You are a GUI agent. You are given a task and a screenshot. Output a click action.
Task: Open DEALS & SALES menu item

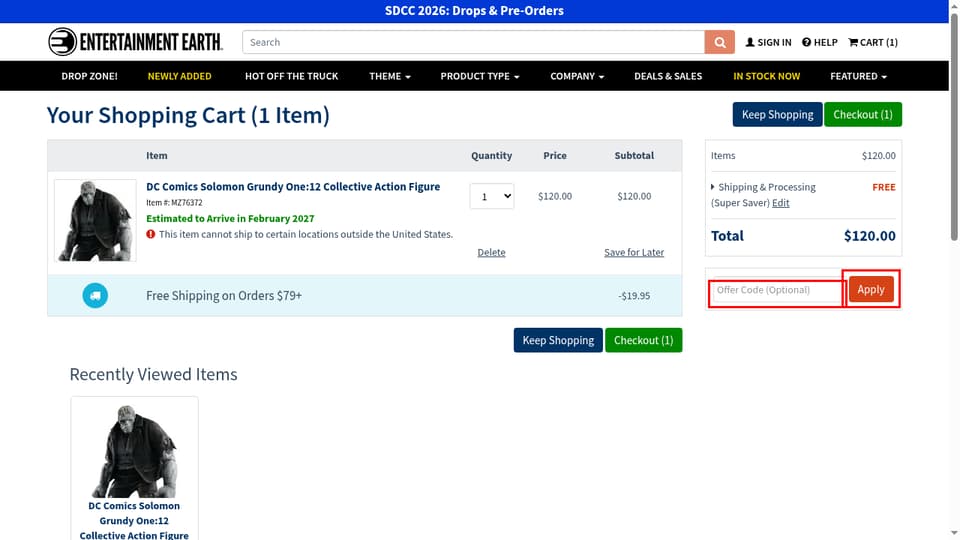point(668,76)
